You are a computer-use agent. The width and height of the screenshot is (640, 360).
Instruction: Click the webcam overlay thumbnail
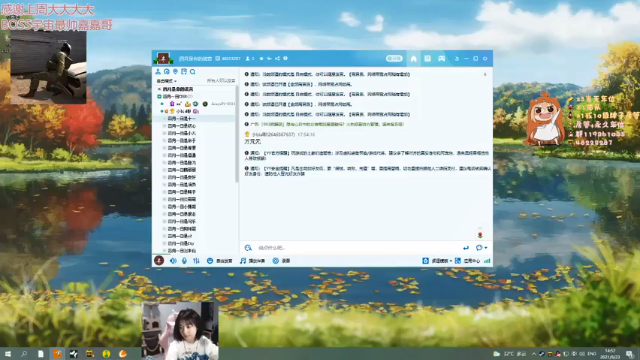[x=180, y=331]
